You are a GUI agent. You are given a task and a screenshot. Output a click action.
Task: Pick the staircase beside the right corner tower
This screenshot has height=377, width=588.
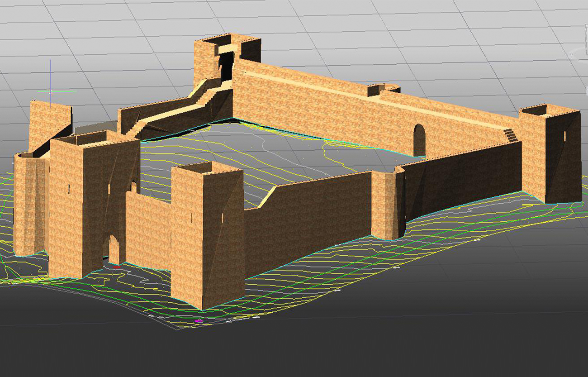pos(510,135)
